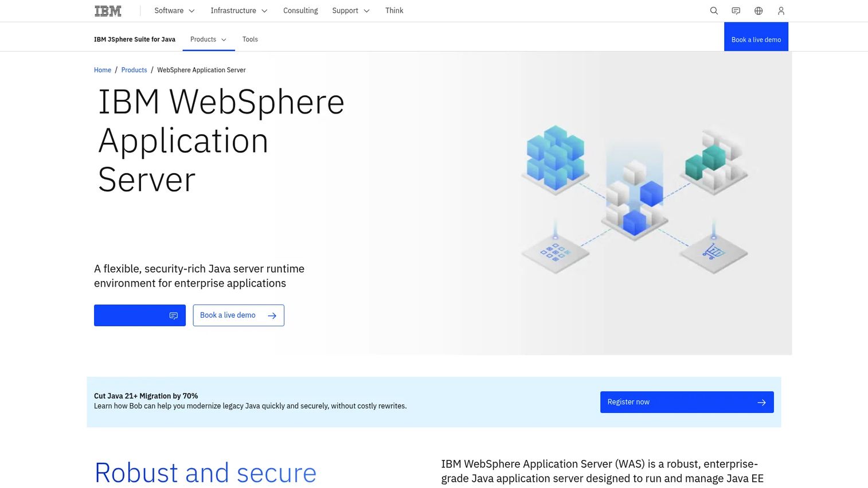Expand the Infrastructure menu
The image size is (868, 488).
(x=239, y=11)
